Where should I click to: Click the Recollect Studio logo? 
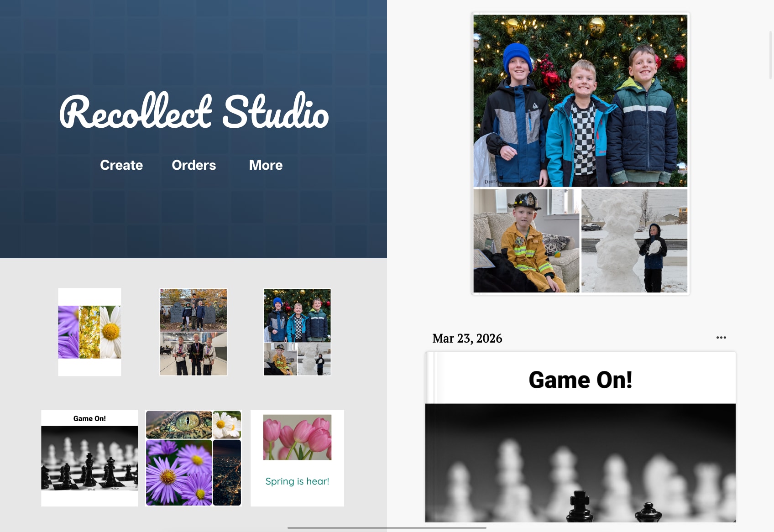(194, 111)
